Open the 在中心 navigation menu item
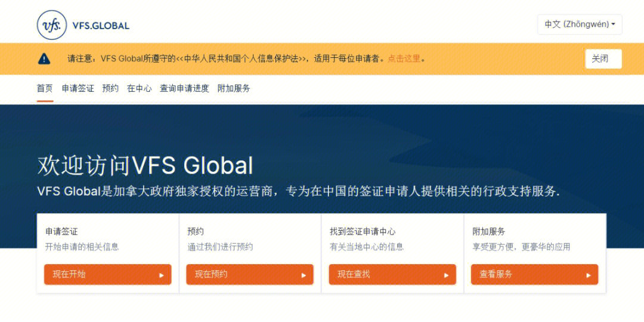Viewport: 644px width, 322px height. (139, 88)
